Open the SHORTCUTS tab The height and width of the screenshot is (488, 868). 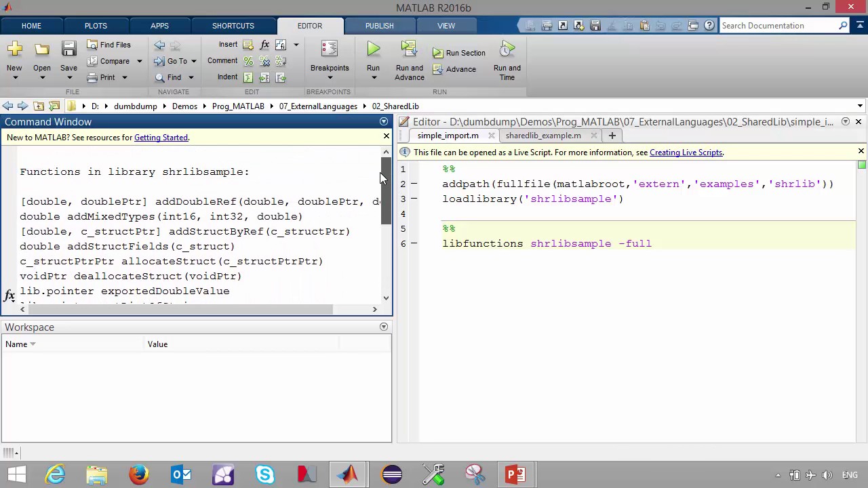233,26
